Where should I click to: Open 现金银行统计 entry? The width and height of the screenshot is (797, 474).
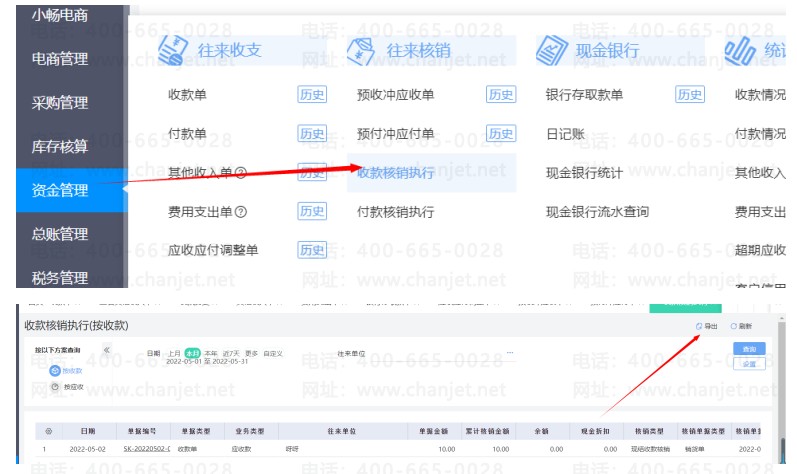point(584,173)
